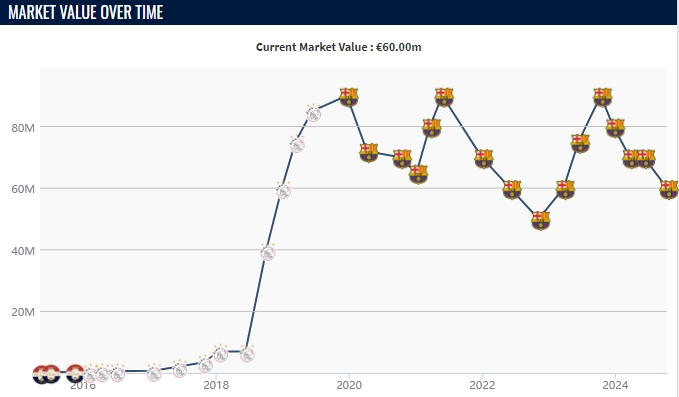Click the leftmost Willem II crest data point

pos(40,374)
